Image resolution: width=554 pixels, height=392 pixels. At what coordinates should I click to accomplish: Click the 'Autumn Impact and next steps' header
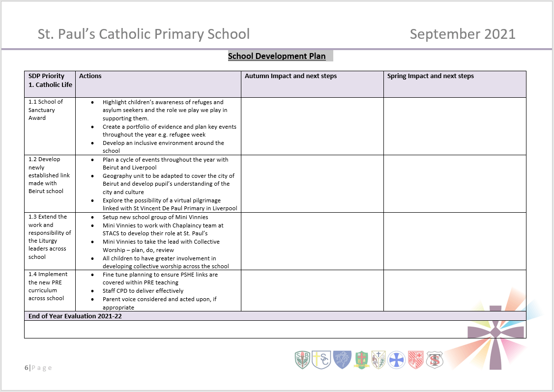coord(312,84)
